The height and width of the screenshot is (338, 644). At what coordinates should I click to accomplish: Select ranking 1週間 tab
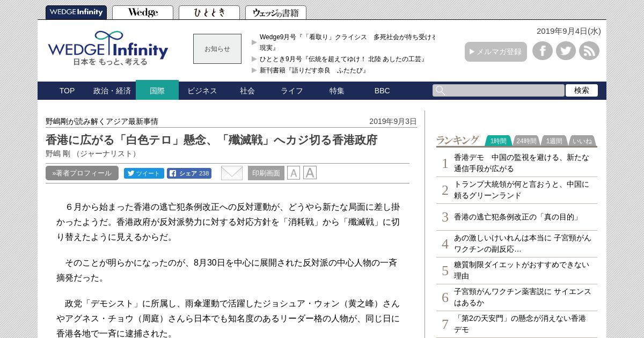coord(554,141)
